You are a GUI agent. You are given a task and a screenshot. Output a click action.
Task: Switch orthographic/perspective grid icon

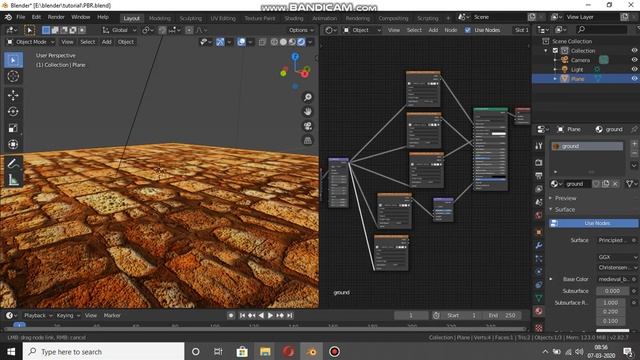[308, 140]
